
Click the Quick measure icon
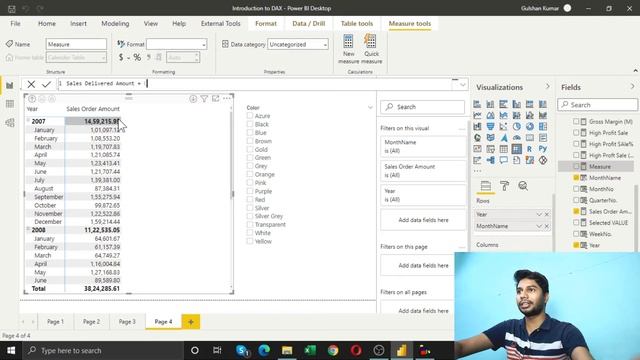click(x=371, y=42)
